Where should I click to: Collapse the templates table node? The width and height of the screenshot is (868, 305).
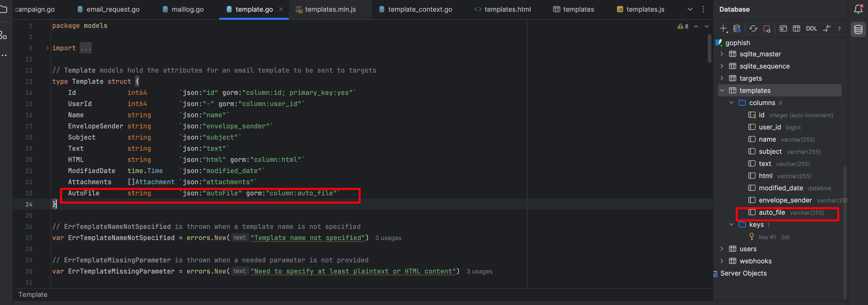[x=722, y=90]
